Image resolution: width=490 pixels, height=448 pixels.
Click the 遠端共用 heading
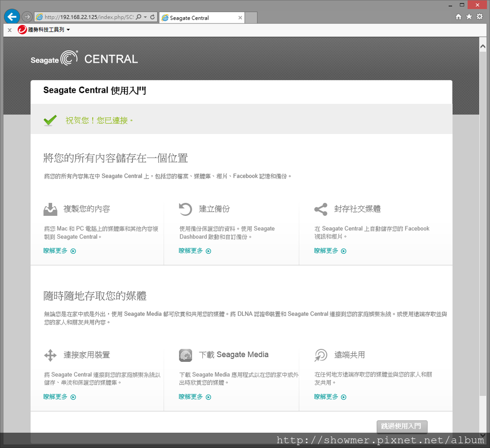350,355
